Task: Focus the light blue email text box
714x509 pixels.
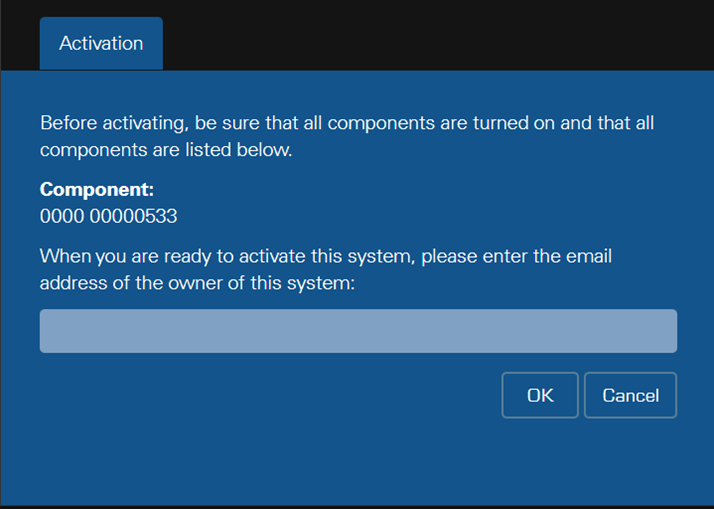Action: click(358, 331)
